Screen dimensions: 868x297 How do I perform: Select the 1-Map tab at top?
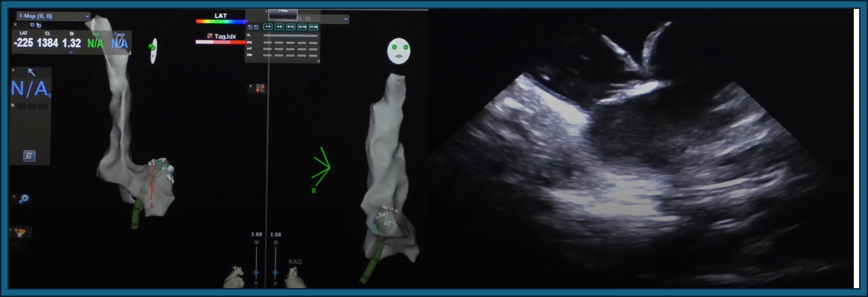tap(283, 13)
